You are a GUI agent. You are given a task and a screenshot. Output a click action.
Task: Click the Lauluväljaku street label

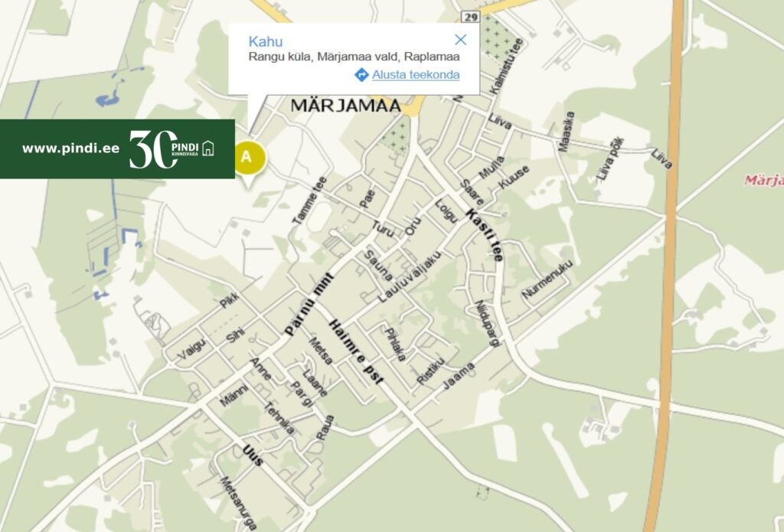point(410,276)
